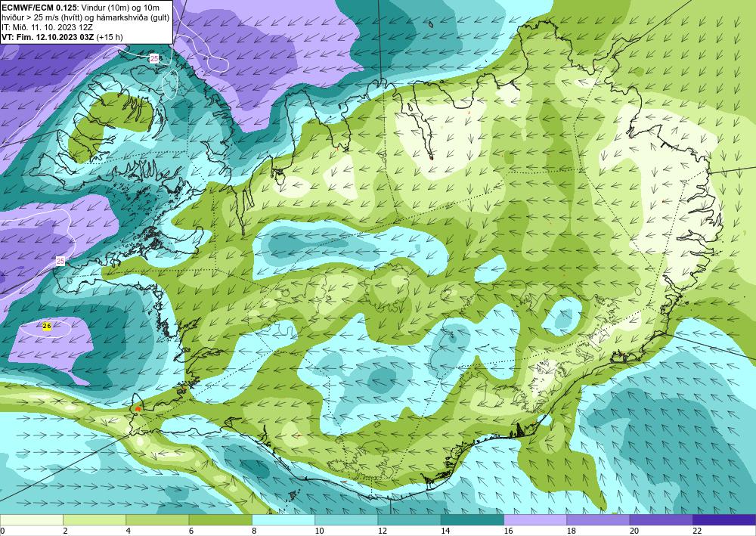Click the "VT: Fim. 12.10.2023 03Z" valid time

(x=48, y=37)
